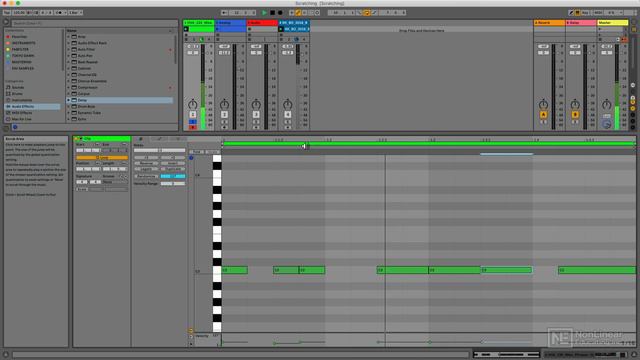Click the pink B Delay return header

point(581,23)
